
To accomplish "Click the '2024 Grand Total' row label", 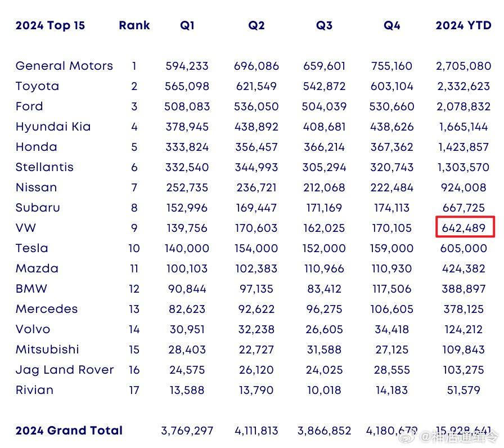I will point(69,431).
